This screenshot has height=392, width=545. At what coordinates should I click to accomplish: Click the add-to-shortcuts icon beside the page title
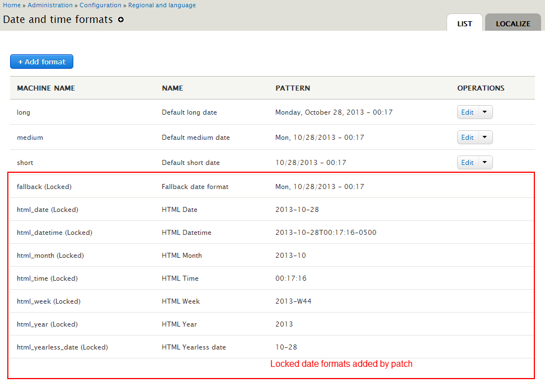[x=121, y=20]
